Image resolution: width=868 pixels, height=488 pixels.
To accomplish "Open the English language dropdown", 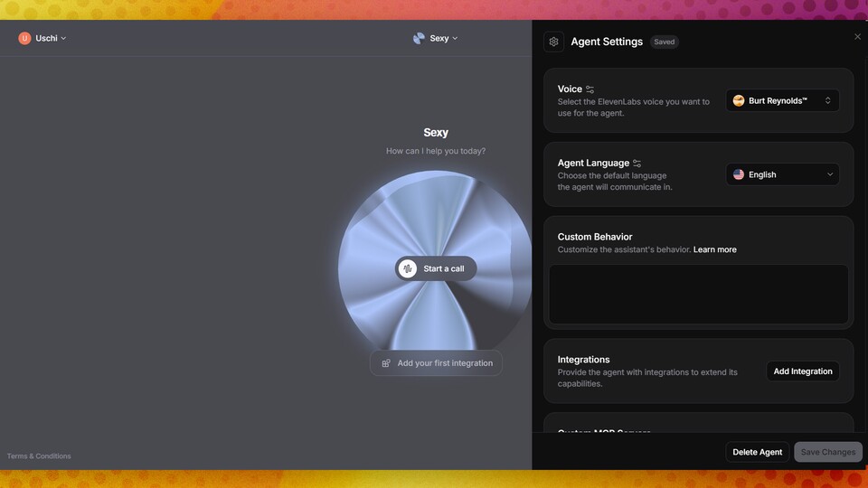I will point(782,174).
